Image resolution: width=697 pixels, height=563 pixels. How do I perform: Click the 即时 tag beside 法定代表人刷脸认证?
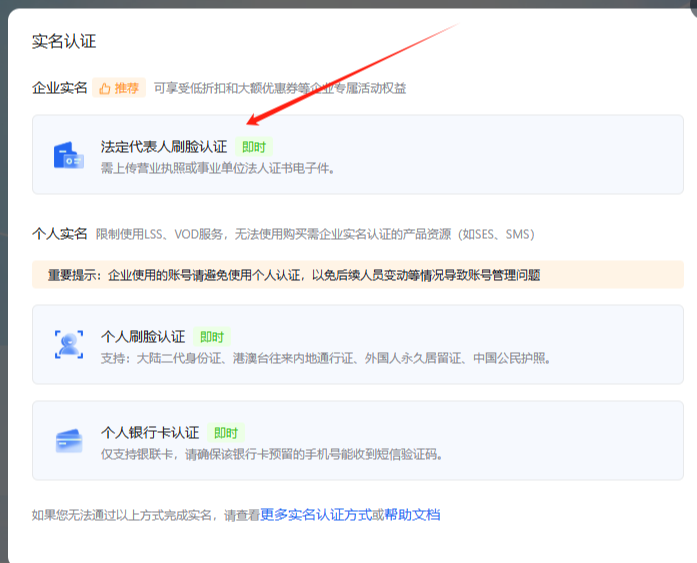(254, 147)
